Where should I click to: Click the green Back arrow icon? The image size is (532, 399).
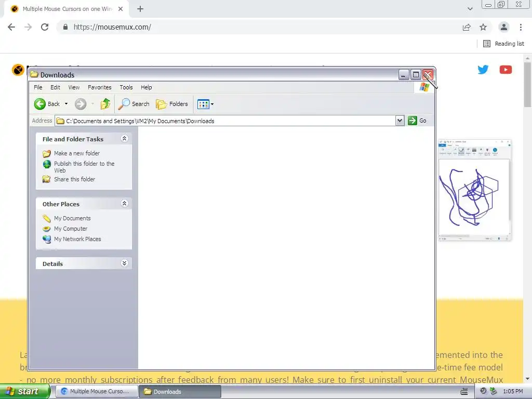39,104
